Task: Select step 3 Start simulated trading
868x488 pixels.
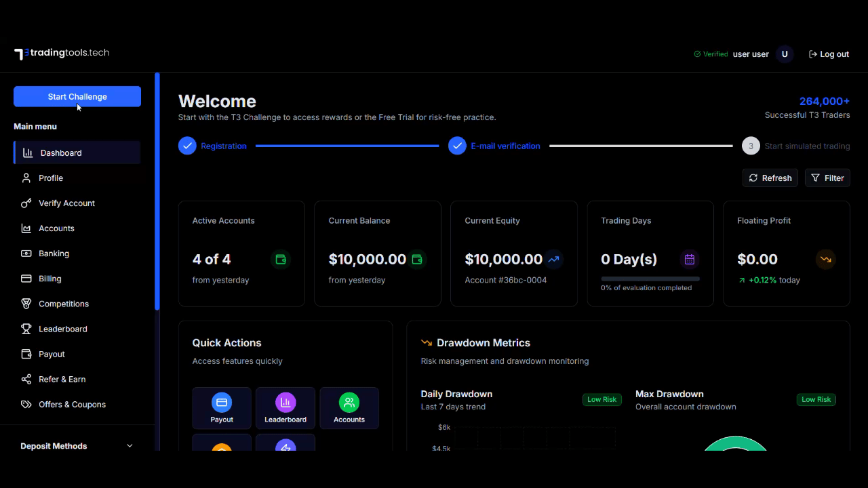Action: (751, 146)
